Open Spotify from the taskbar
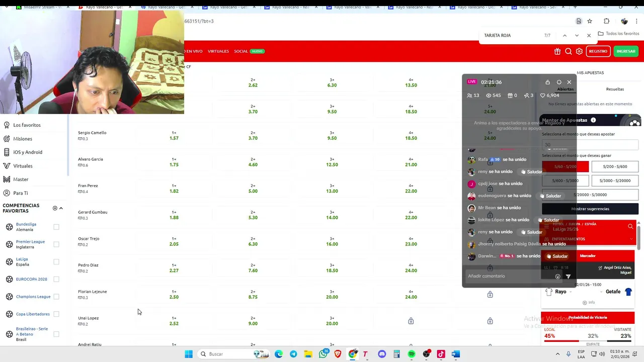Viewport: 644px width, 362px height. coord(412,354)
